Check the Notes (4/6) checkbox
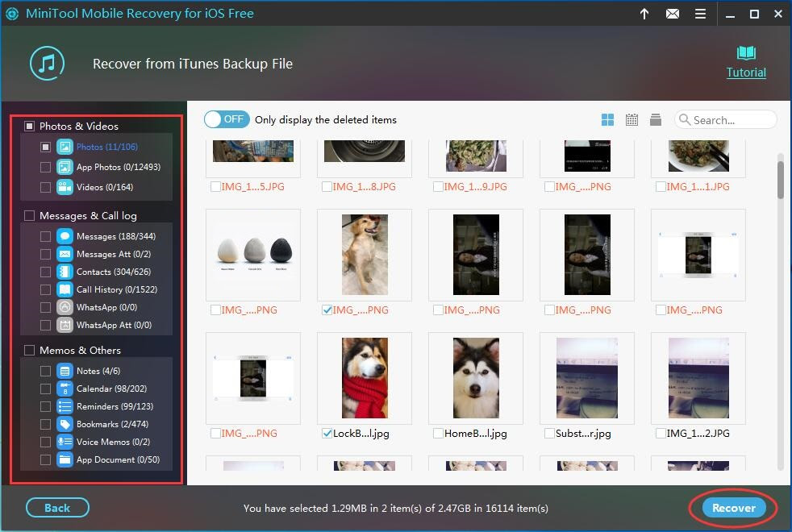792x532 pixels. pos(45,371)
